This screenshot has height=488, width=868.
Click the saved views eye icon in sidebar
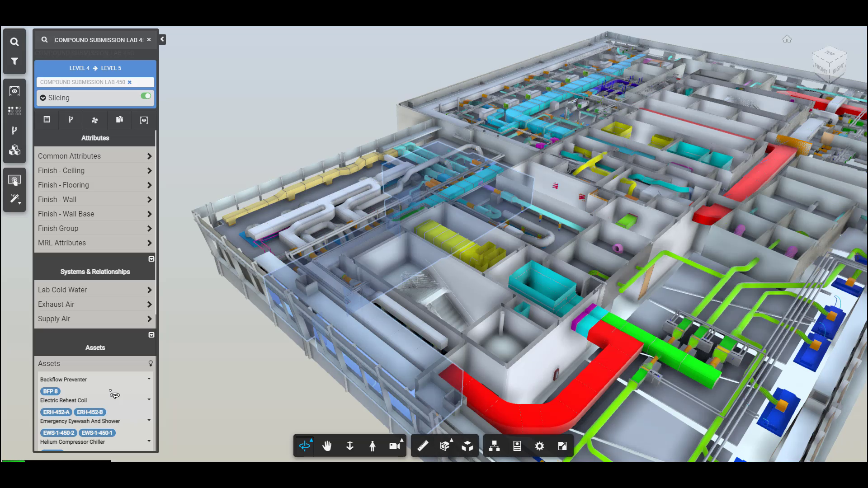(x=14, y=91)
